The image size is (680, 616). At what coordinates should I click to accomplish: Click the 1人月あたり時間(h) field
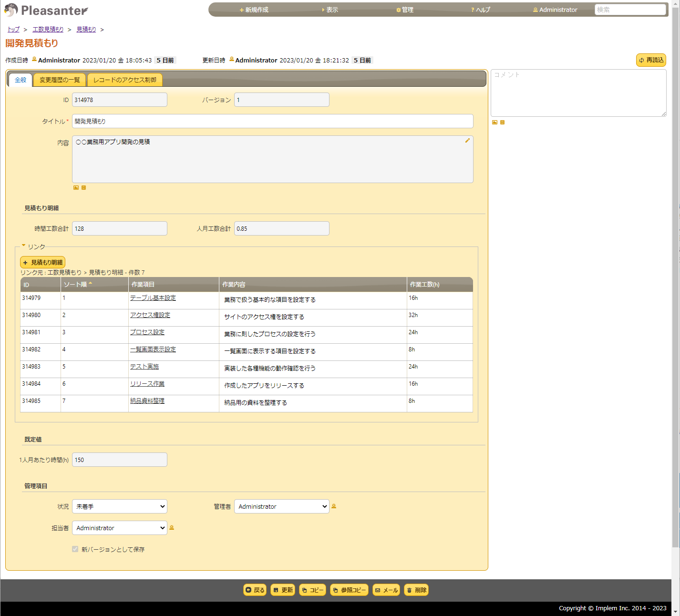[x=120, y=460]
